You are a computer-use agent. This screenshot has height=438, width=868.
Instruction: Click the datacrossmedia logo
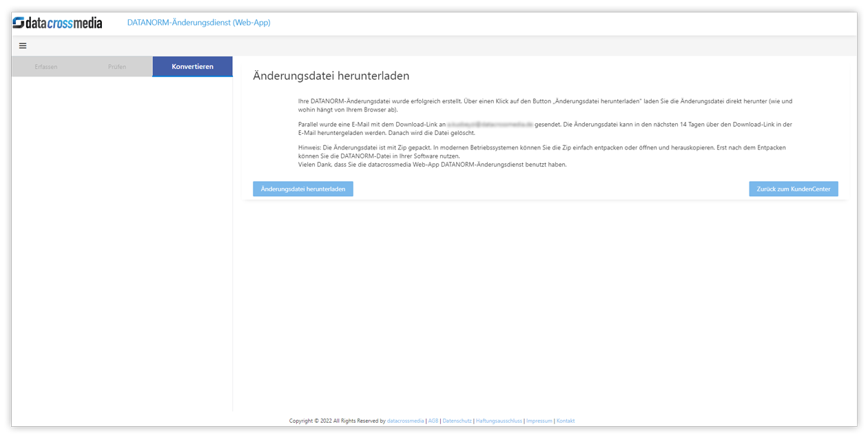click(x=58, y=23)
